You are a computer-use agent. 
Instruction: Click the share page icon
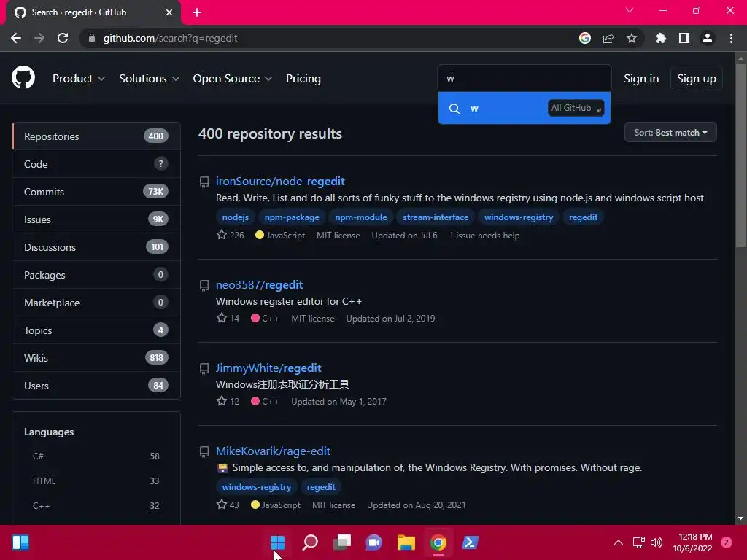[608, 38]
